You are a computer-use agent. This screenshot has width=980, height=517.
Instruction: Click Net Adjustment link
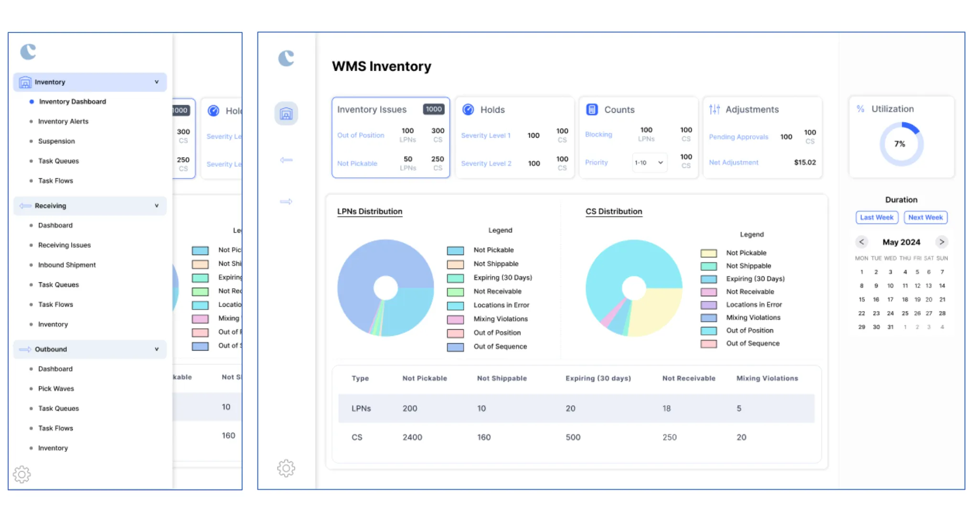[x=734, y=162]
